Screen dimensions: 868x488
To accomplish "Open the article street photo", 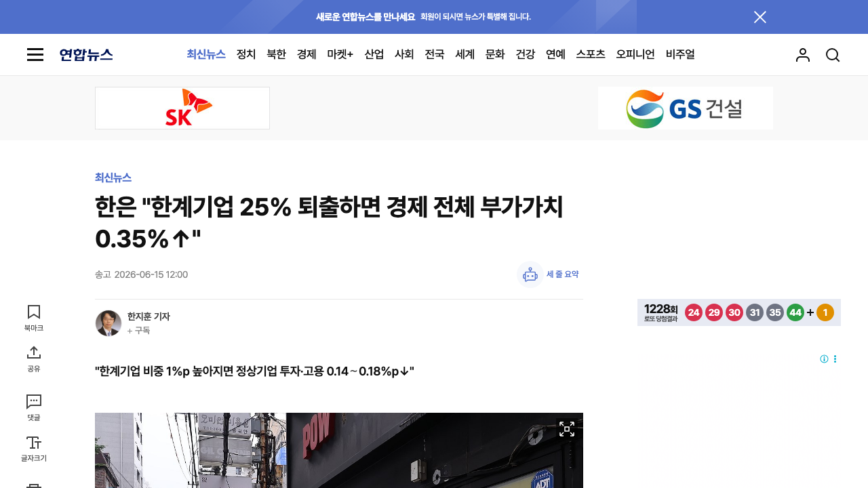I will click(x=339, y=450).
